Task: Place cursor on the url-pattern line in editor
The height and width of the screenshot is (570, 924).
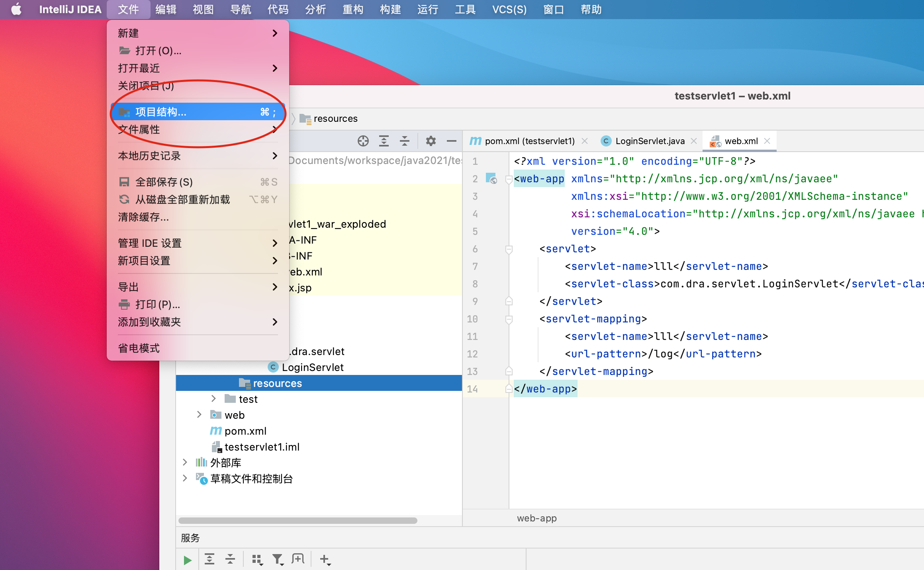Action: point(663,353)
